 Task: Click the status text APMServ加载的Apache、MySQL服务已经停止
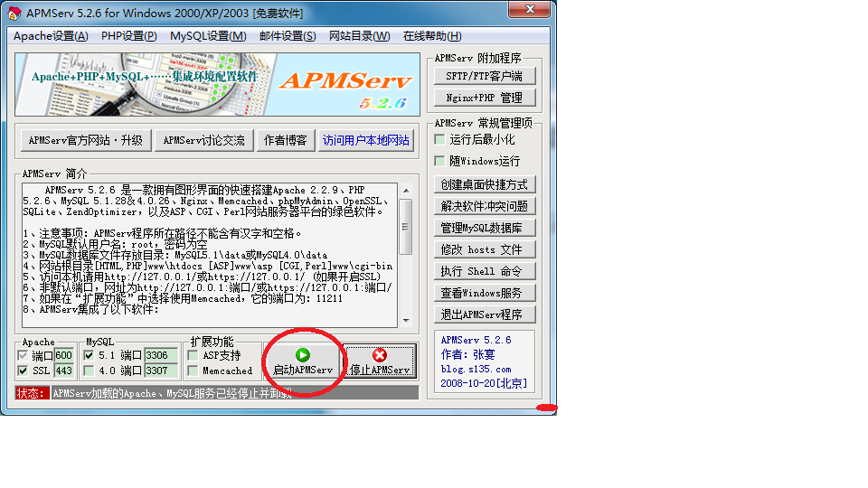pos(172,393)
